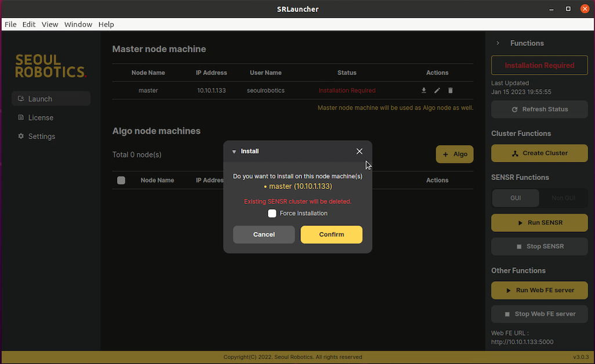Click the Seoul Robotics logo

pos(50,66)
